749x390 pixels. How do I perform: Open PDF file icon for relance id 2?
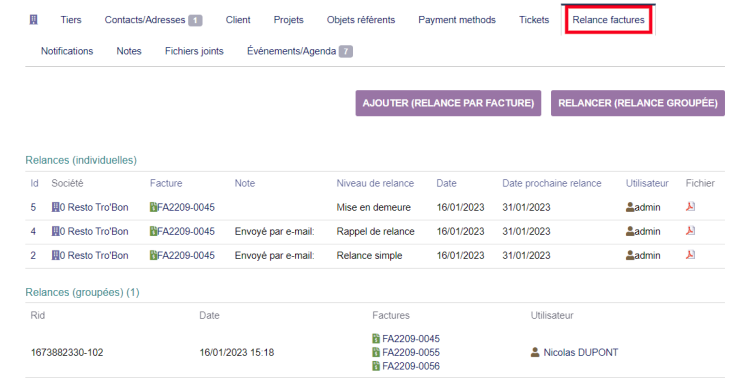pyautogui.click(x=690, y=254)
